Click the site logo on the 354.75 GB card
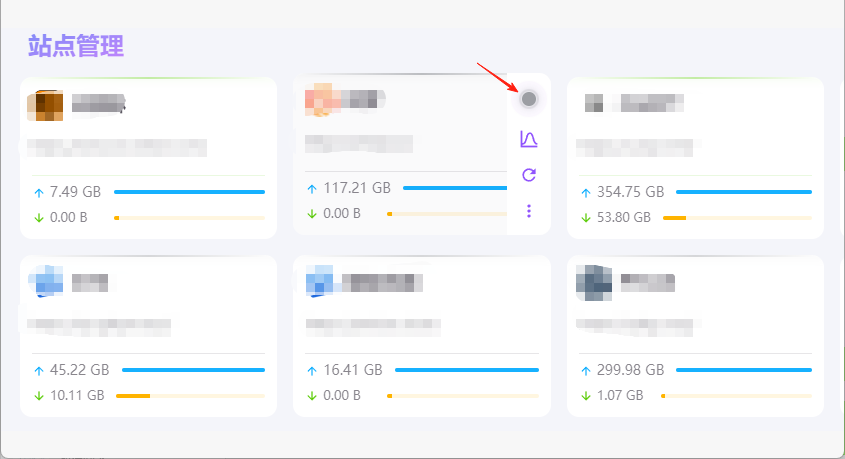This screenshot has height=459, width=845. click(594, 103)
